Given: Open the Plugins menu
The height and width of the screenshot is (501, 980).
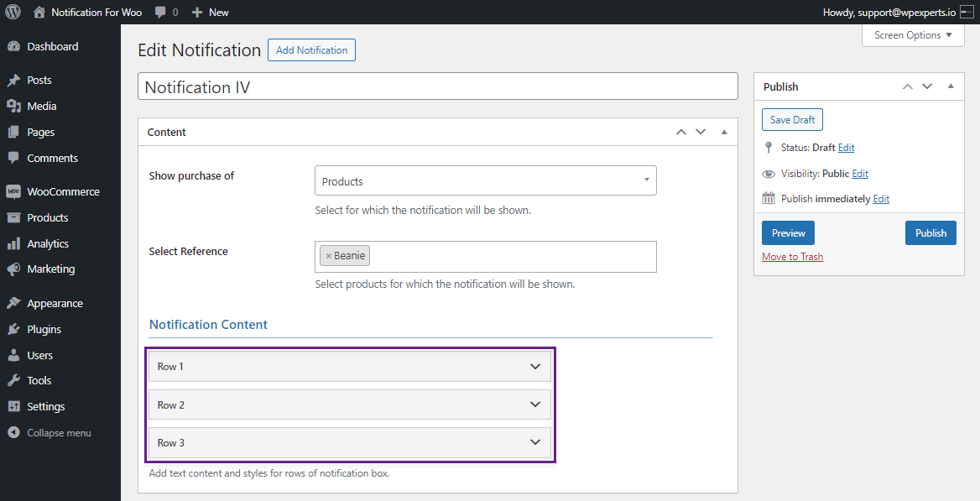Looking at the screenshot, I should click(60, 330).
